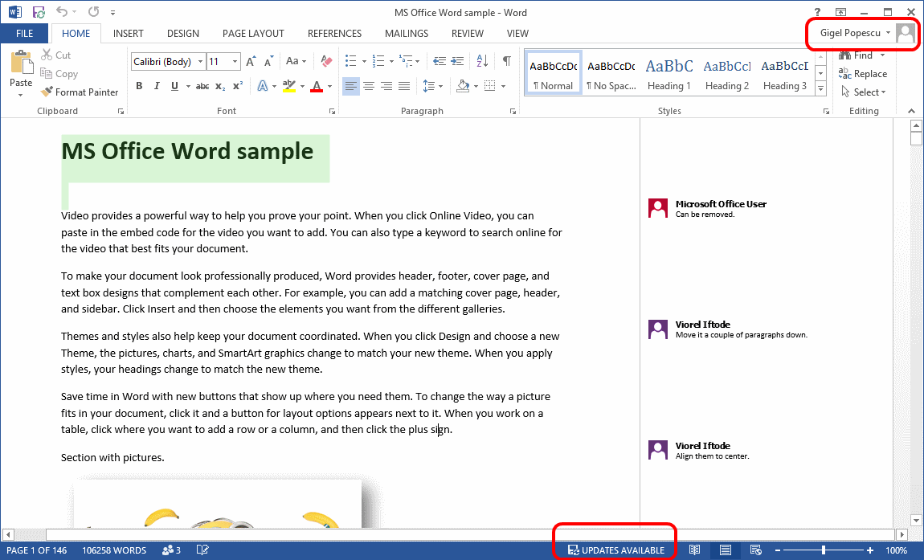The height and width of the screenshot is (560, 924).
Task: Expand the Styles gallery More arrow
Action: point(820,89)
